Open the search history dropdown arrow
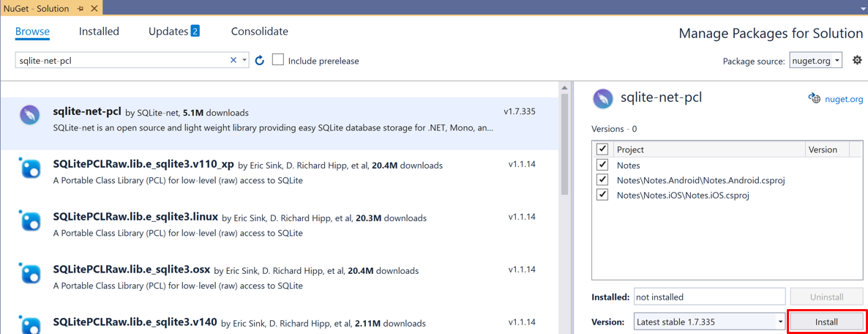Image resolution: width=868 pixels, height=334 pixels. coord(244,60)
